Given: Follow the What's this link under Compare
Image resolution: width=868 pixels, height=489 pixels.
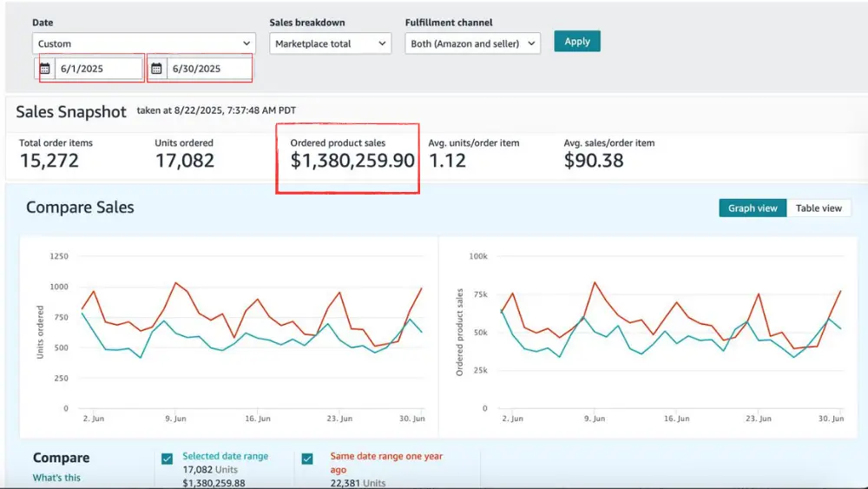Looking at the screenshot, I should (x=56, y=478).
